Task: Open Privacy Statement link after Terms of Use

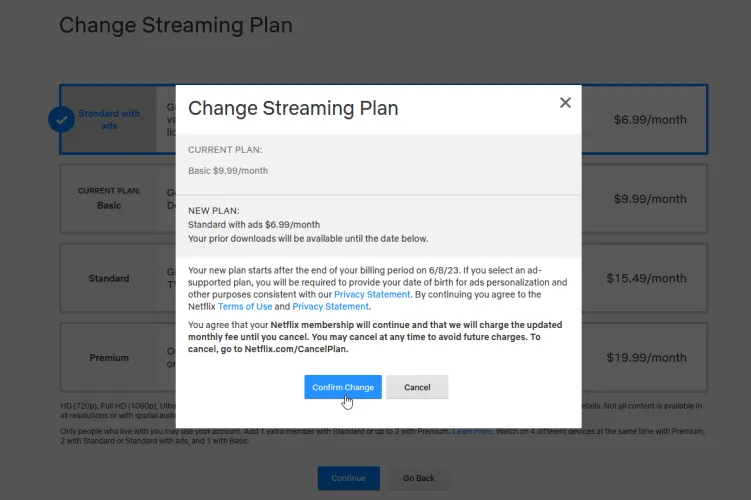Action: pos(330,306)
